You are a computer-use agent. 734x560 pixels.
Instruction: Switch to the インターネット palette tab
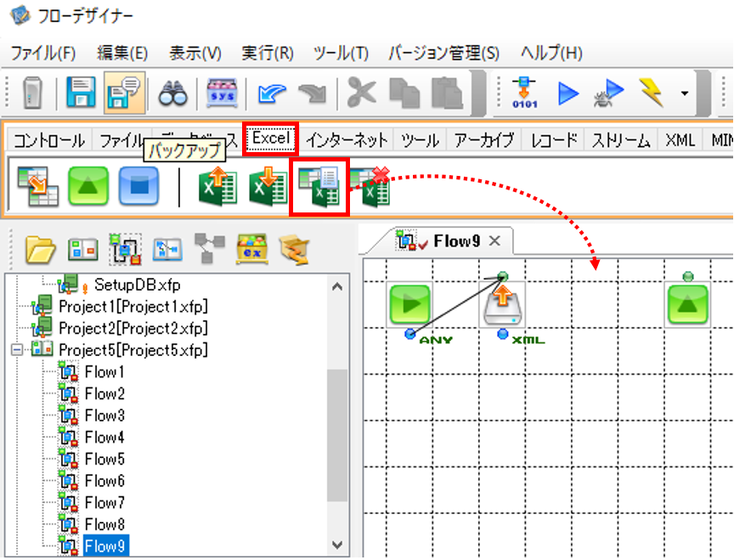pos(347,139)
